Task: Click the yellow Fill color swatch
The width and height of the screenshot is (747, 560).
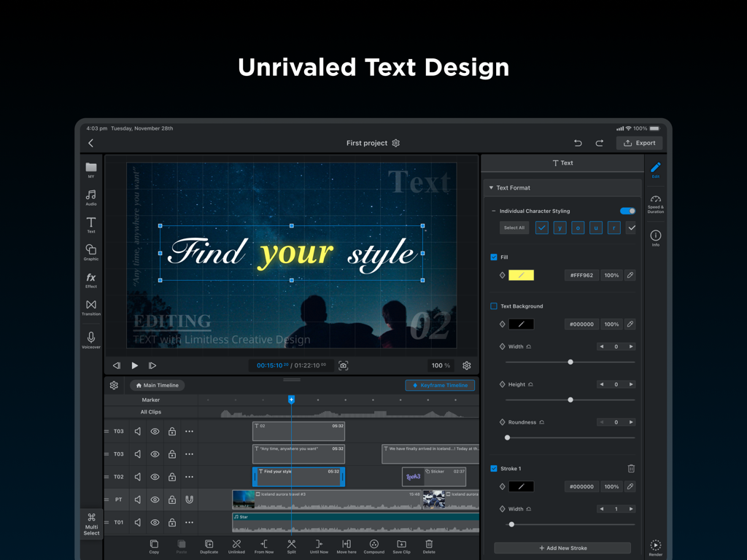Action: click(x=521, y=275)
